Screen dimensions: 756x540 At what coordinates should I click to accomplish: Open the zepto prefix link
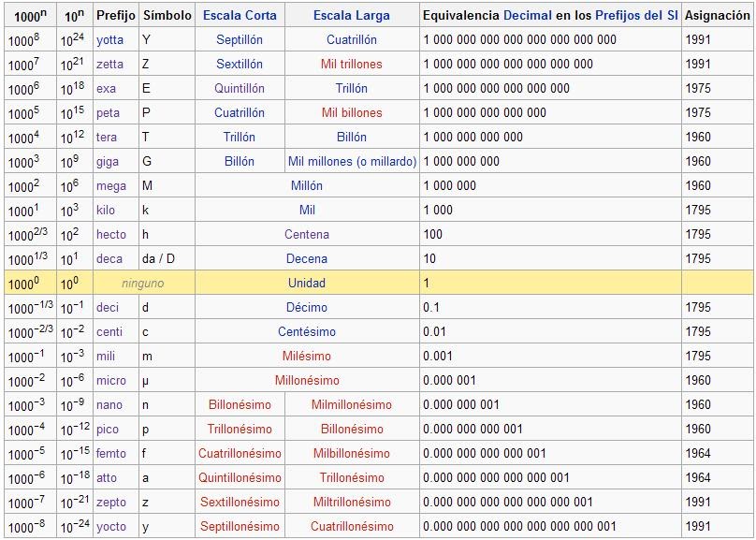111,502
